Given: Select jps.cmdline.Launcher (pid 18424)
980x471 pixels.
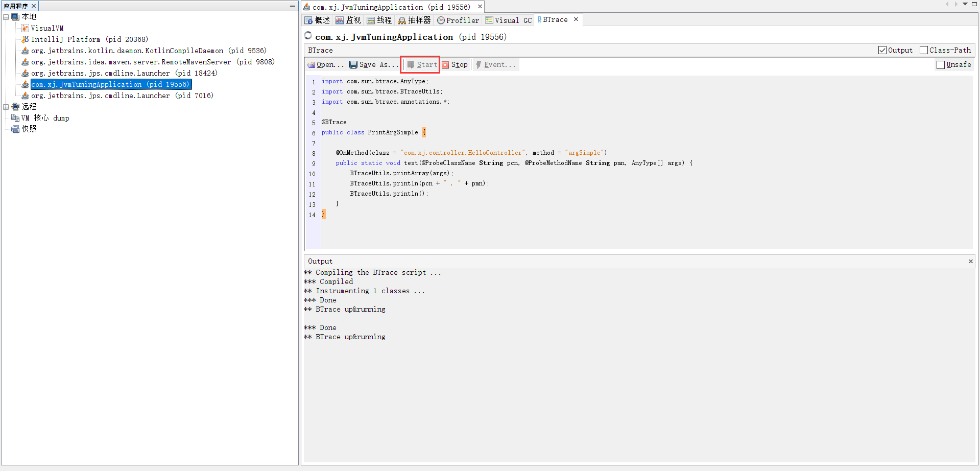Looking at the screenshot, I should (124, 73).
